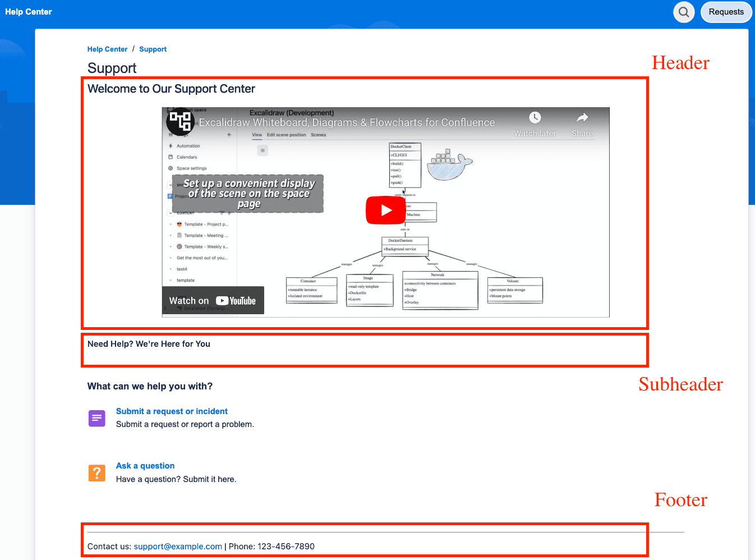Click the video's Watch later clock icon
Image resolution: width=755 pixels, height=560 pixels.
(535, 118)
